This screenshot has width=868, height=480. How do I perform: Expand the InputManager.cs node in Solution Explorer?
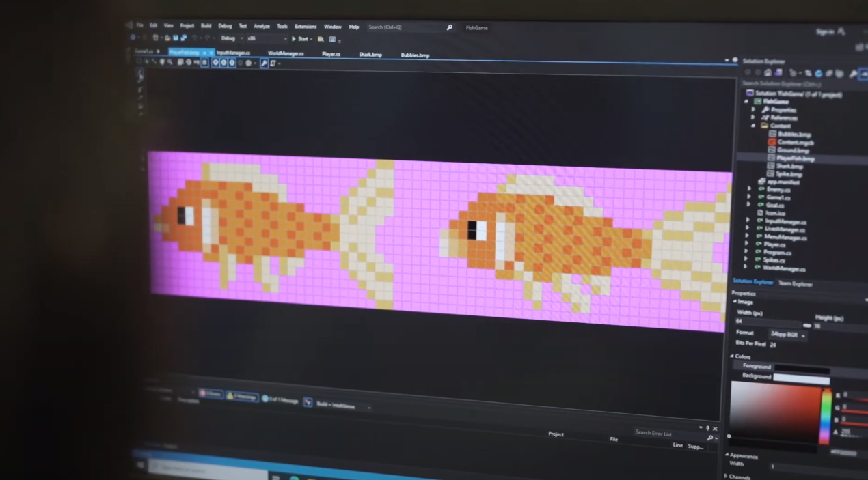point(747,221)
